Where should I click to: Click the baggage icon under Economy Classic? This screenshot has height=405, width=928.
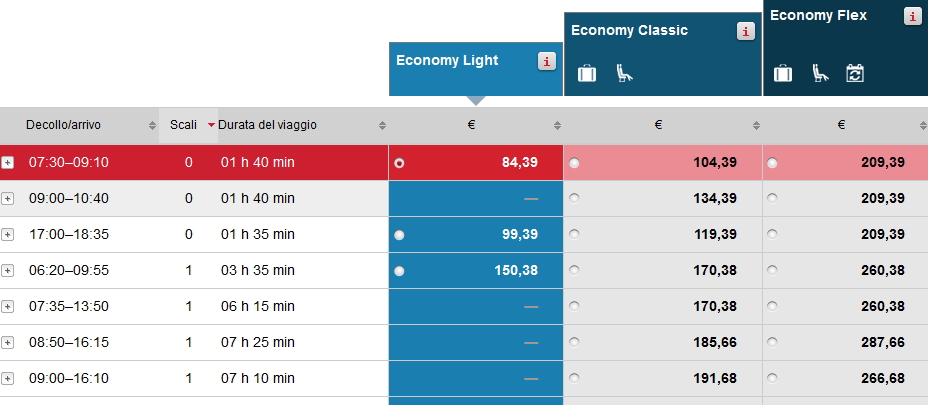pos(587,73)
